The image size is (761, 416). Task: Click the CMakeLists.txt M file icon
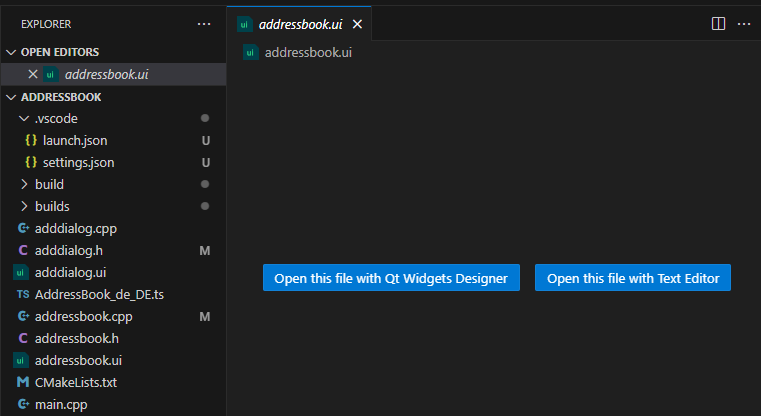click(22, 383)
